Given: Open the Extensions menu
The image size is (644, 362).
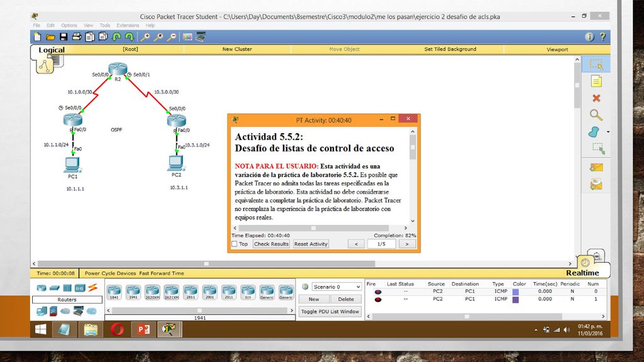Looking at the screenshot, I should (128, 25).
